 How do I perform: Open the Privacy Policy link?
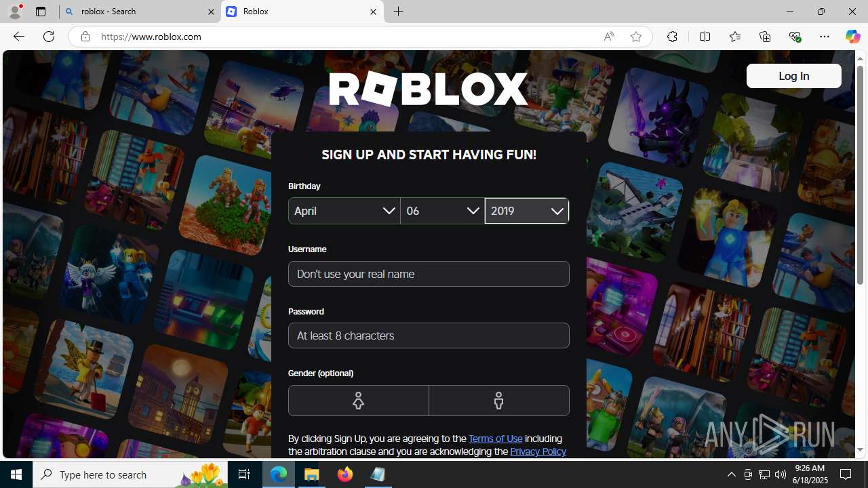click(538, 451)
